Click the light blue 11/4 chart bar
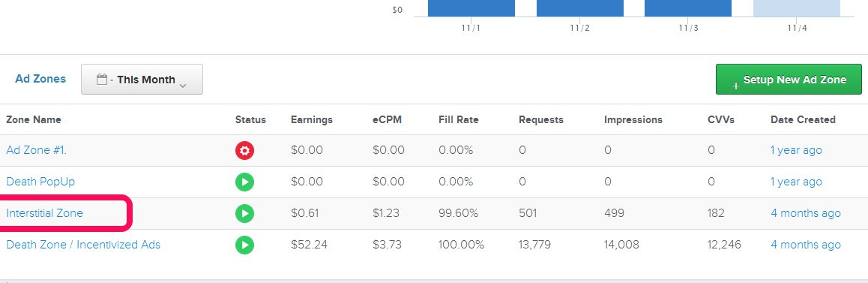Screen dimensions: 868x283 pos(797,8)
